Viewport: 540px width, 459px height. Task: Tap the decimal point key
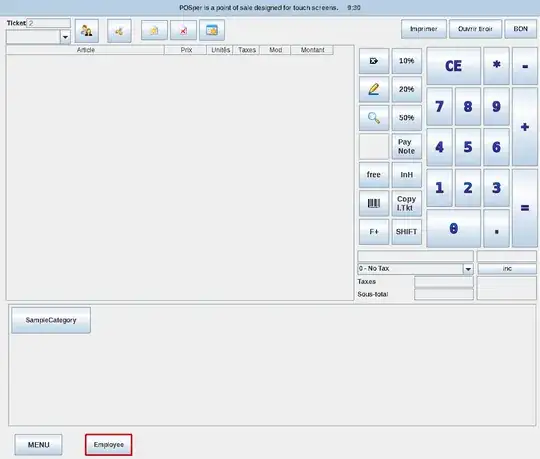[x=496, y=228]
